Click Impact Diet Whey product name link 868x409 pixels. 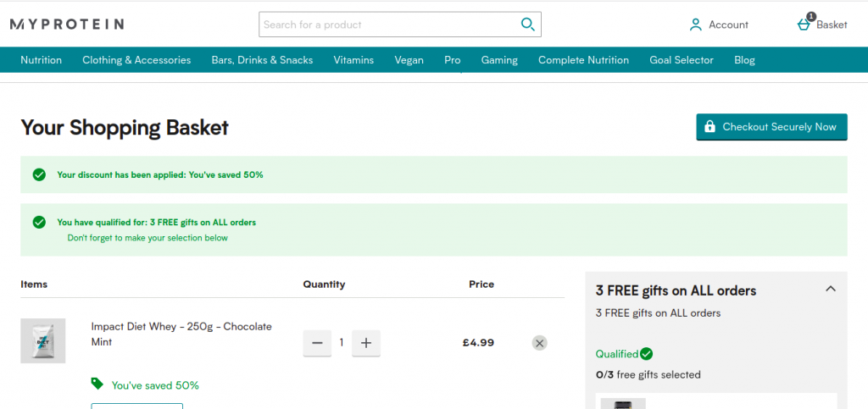pos(181,334)
